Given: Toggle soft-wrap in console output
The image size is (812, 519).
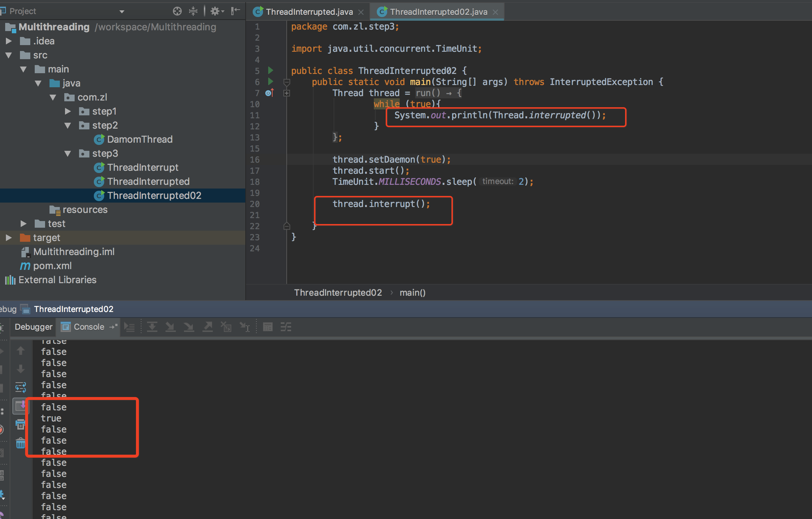Looking at the screenshot, I should (x=20, y=387).
